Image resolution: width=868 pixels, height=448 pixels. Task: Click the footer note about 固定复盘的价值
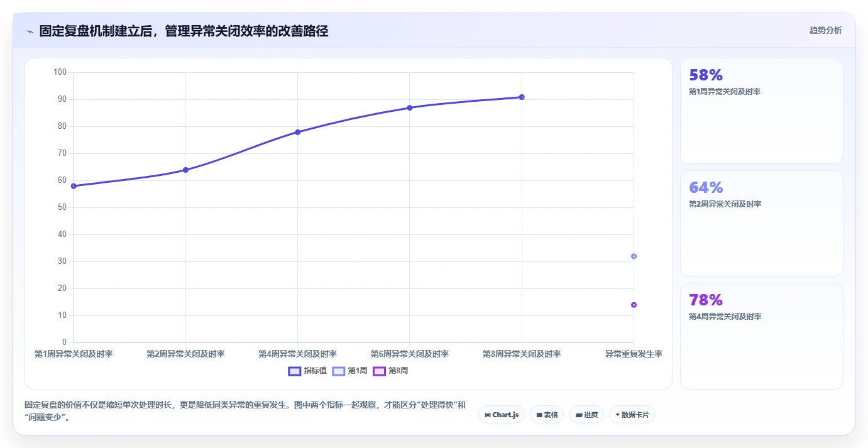click(x=245, y=410)
